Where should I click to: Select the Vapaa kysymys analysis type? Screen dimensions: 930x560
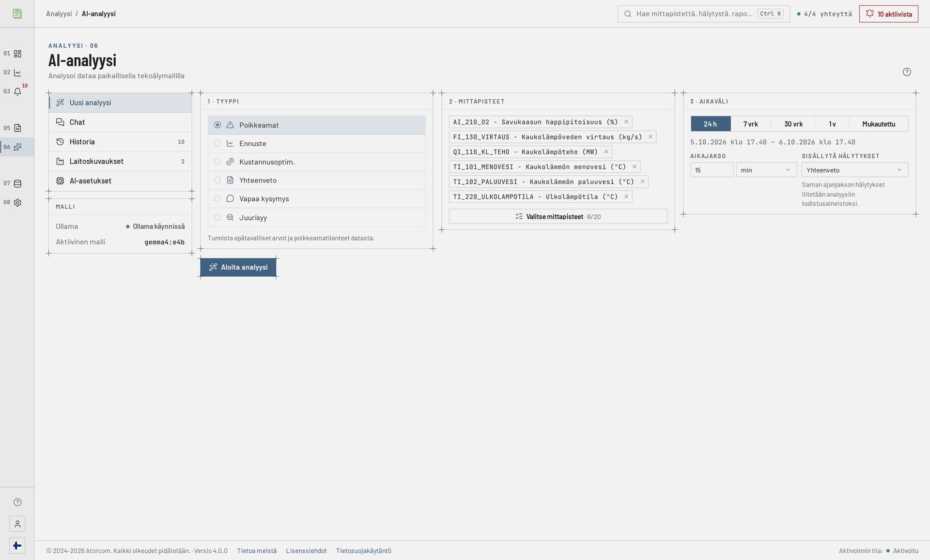point(317,199)
